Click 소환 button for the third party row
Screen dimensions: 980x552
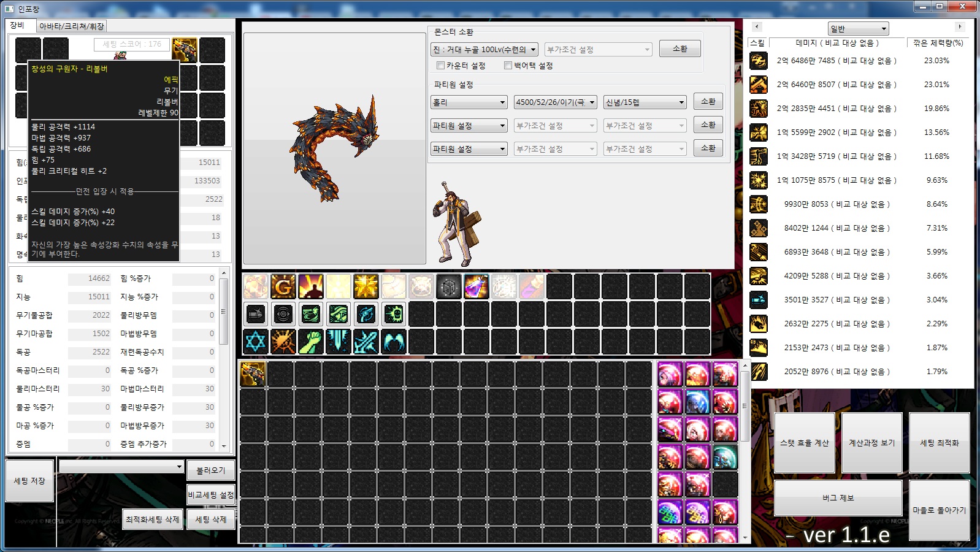(708, 148)
